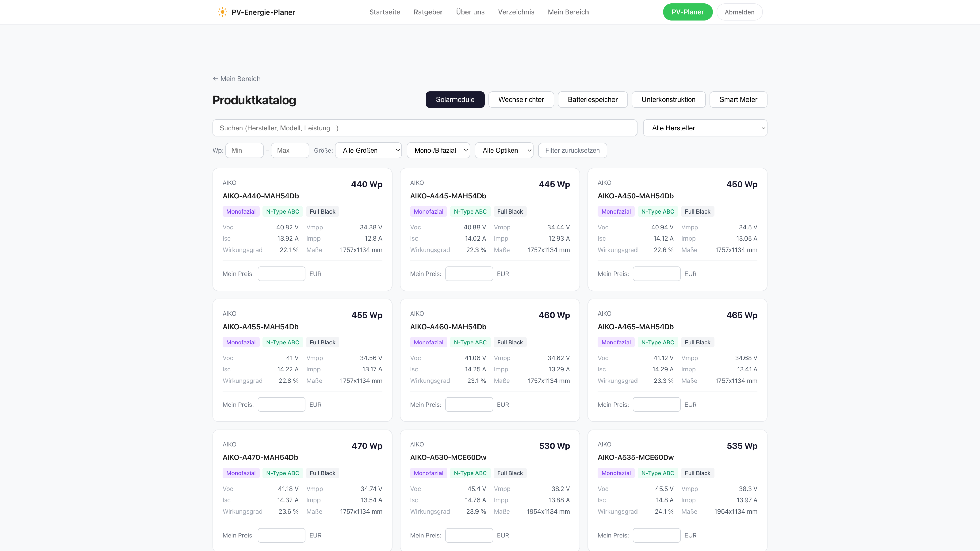The height and width of the screenshot is (551, 980).
Task: Open the Mono-/Bifazial filter dropdown
Action: point(438,151)
